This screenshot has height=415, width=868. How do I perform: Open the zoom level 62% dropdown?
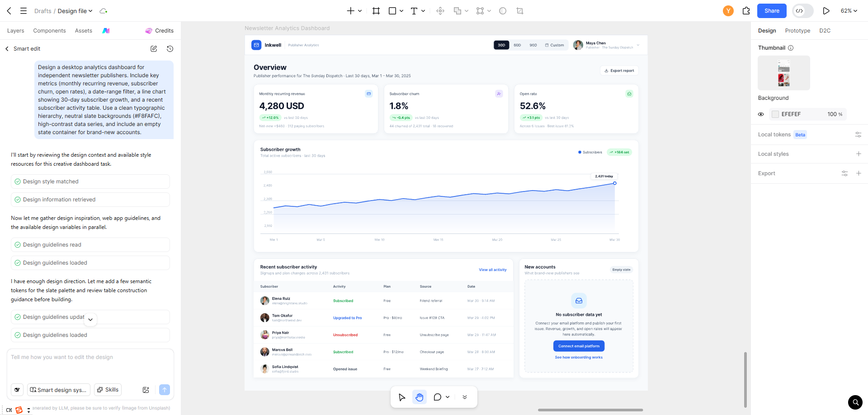(849, 11)
